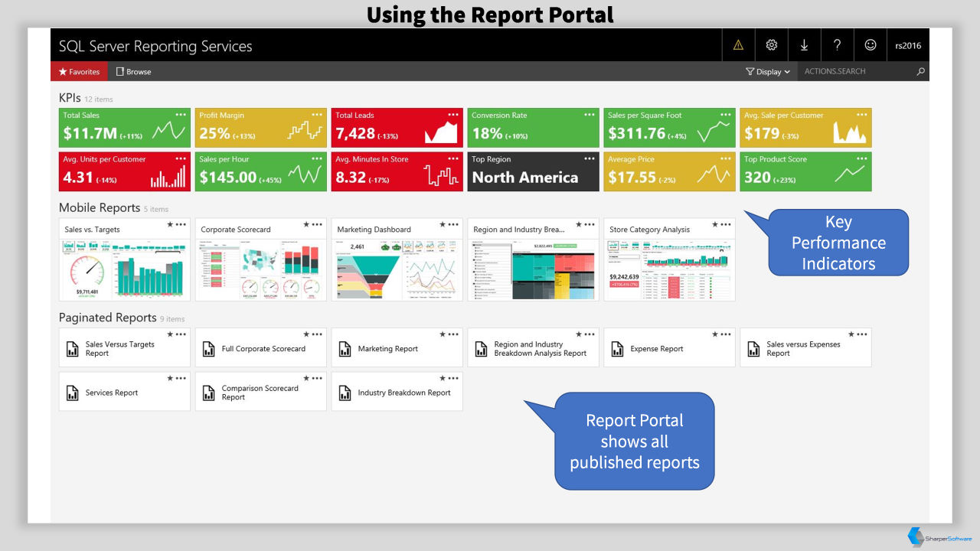Screen dimensions: 980x551
Task: Open the Sales vs. Targets thumbnail
Action: (x=125, y=269)
